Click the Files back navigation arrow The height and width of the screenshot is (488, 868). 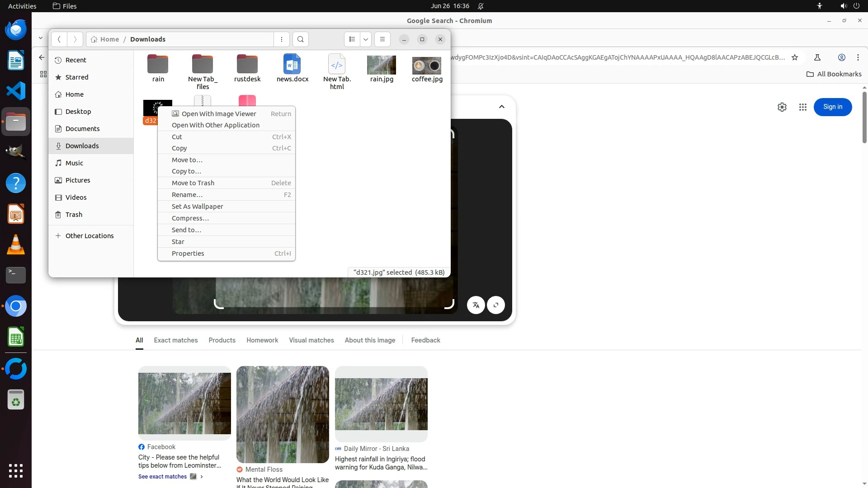tap(59, 39)
